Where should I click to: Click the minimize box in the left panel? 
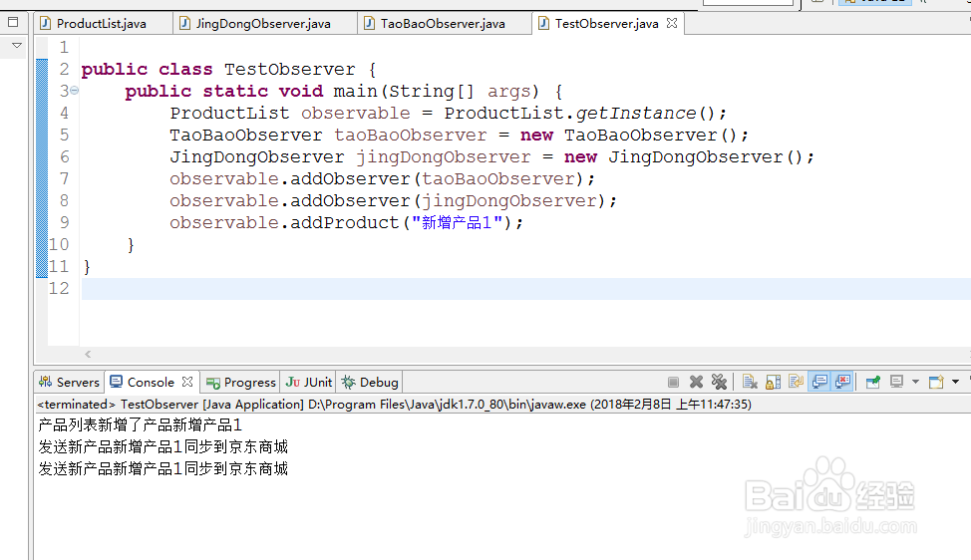(13, 22)
